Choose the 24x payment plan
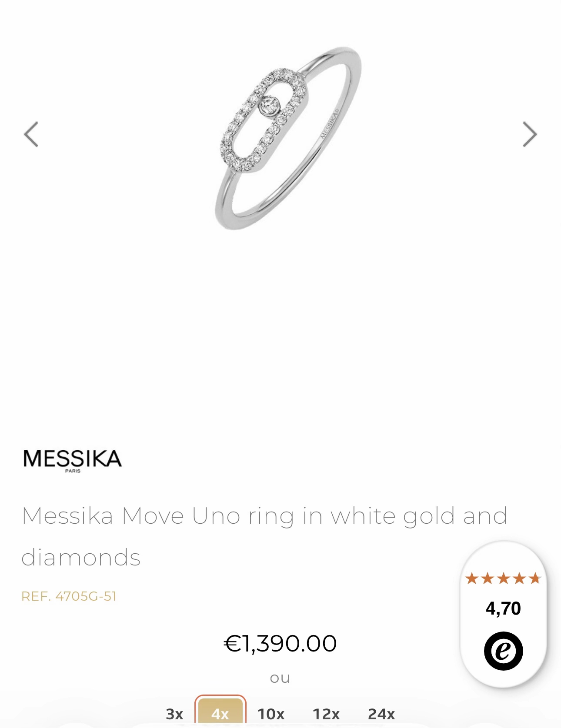 tap(381, 714)
